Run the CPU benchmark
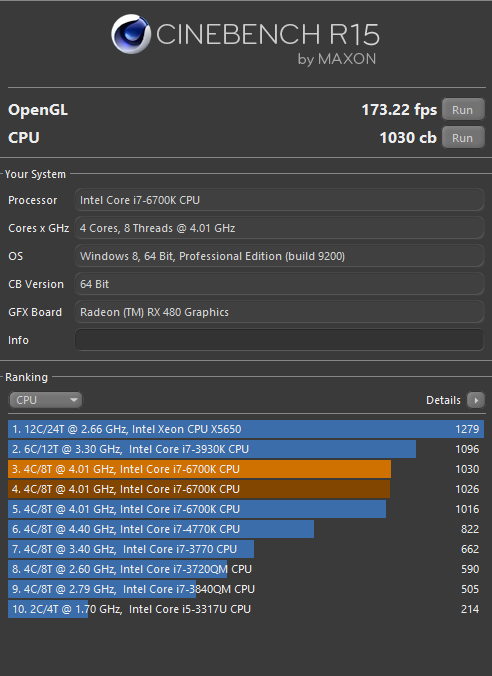 point(463,138)
